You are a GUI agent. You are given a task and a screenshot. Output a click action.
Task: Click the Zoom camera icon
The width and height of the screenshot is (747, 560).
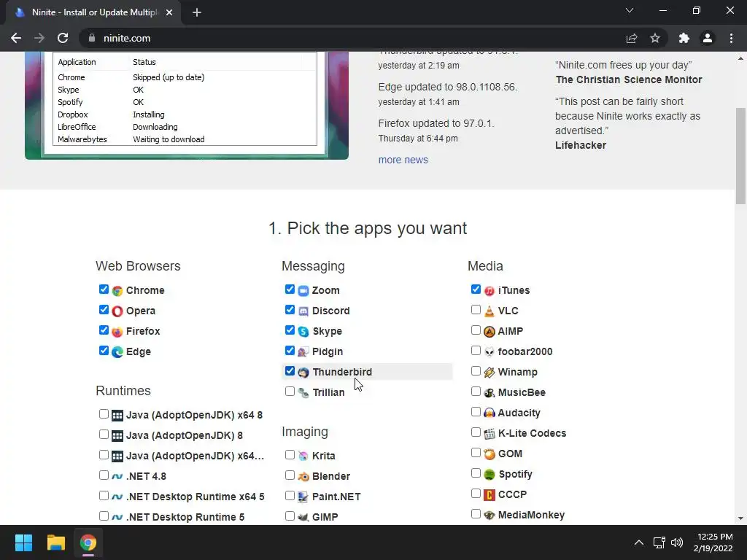pos(303,290)
